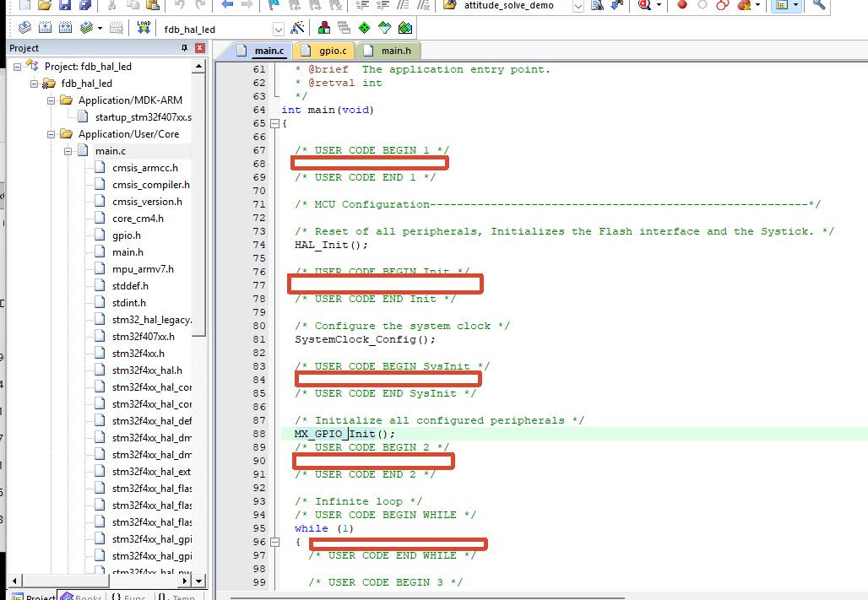Open the Pack Installer
The width and height of the screenshot is (868, 600).
click(405, 28)
